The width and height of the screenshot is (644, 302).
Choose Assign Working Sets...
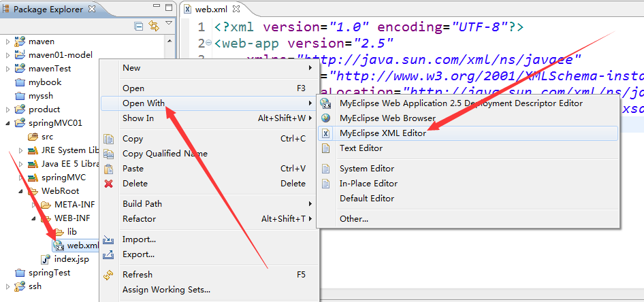[209, 290]
